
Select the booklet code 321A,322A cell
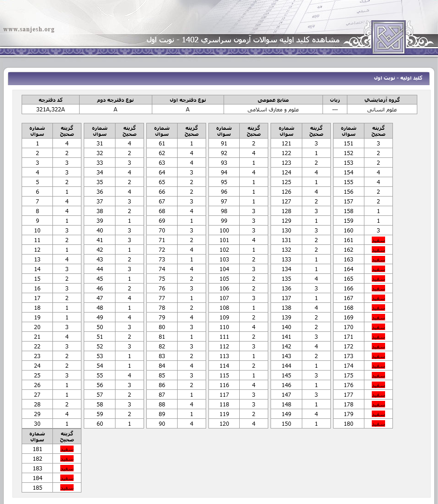(51, 110)
